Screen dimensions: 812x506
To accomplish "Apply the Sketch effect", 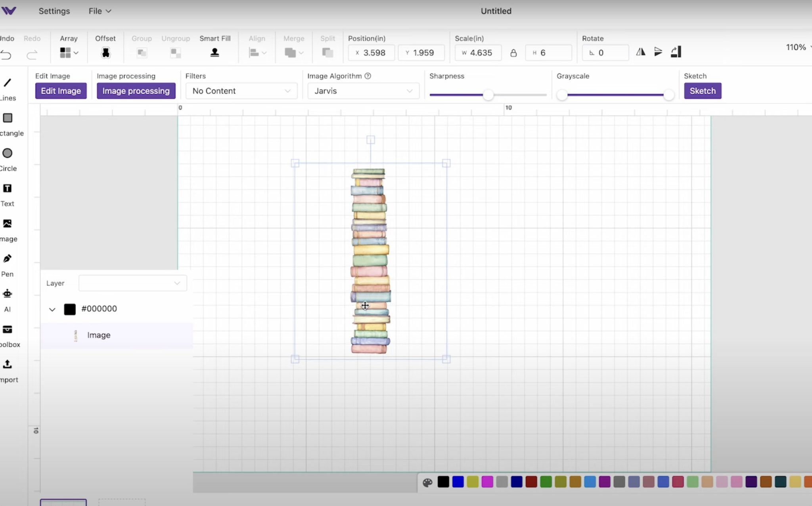I will click(702, 91).
